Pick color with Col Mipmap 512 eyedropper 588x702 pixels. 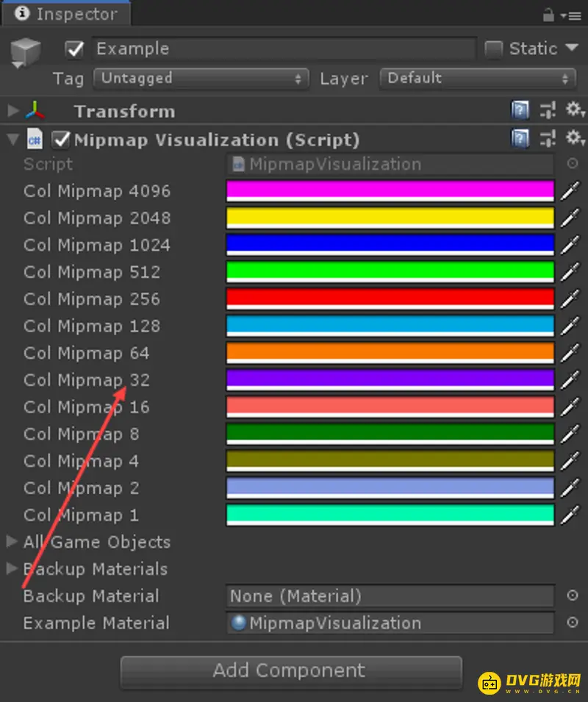coord(570,272)
